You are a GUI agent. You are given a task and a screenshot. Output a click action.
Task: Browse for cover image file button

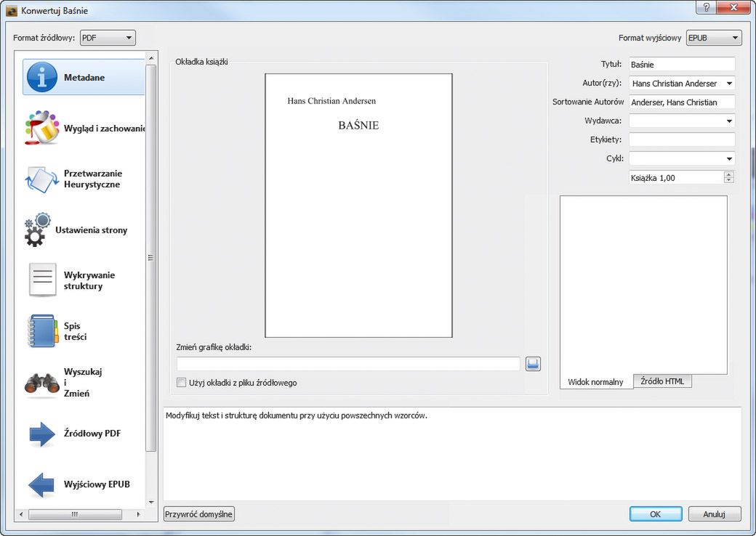533,364
